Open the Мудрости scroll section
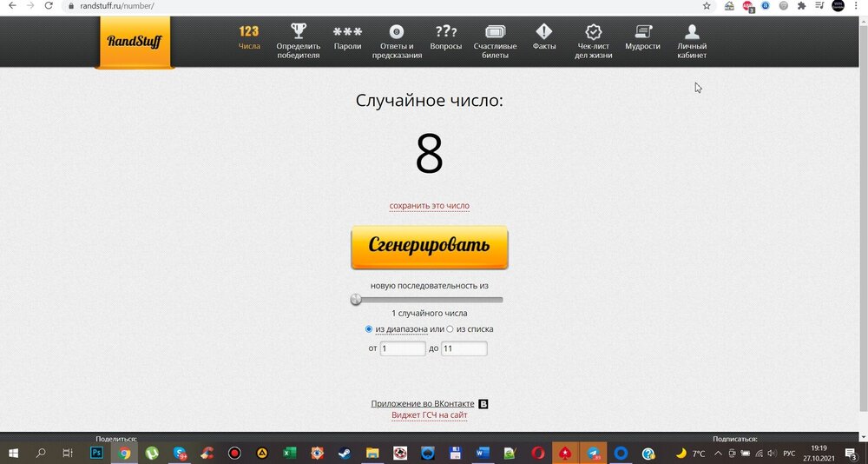 642,38
